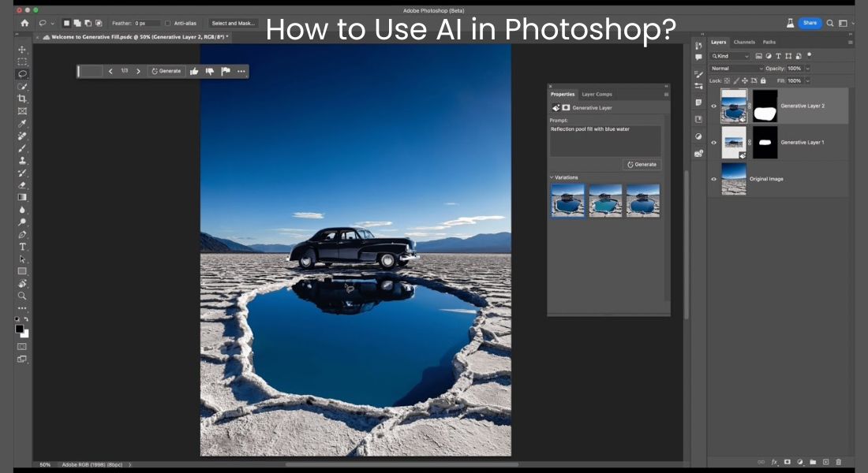Click the Generate button in Properties panel

(x=641, y=164)
